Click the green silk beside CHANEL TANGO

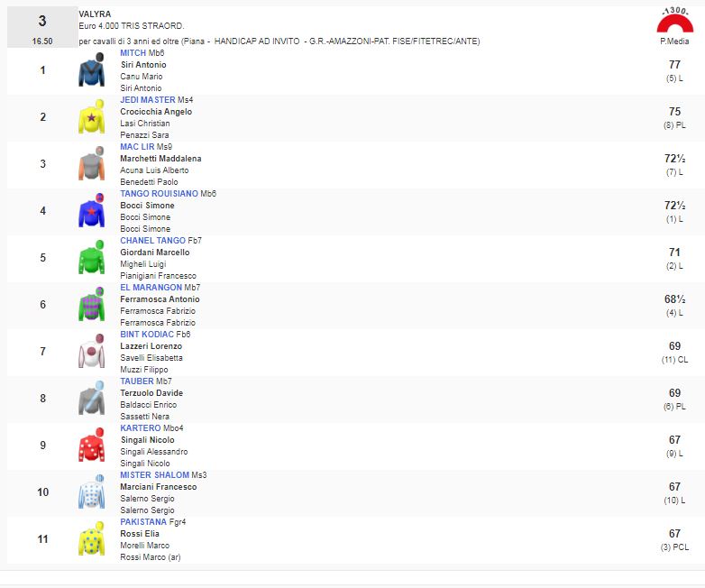(x=91, y=258)
